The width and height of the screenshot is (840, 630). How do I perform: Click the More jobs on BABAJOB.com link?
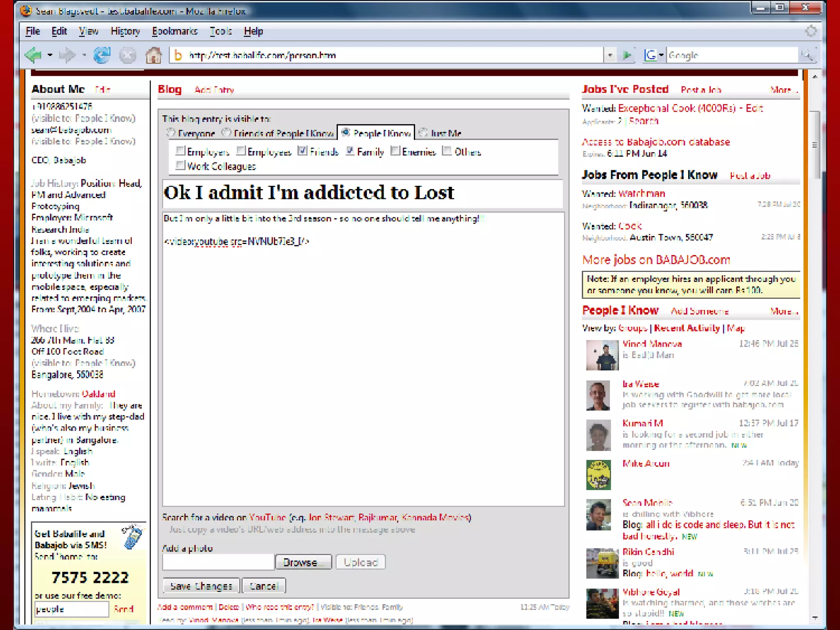point(656,260)
